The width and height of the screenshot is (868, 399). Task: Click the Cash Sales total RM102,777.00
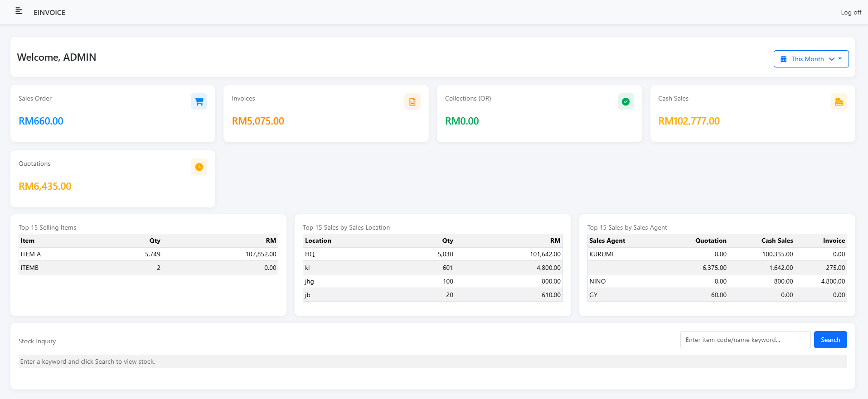coord(689,121)
